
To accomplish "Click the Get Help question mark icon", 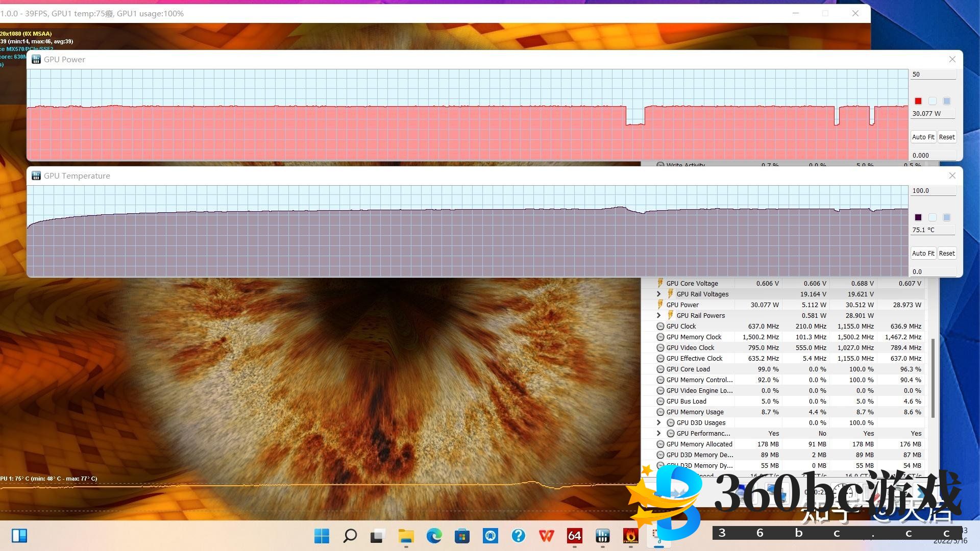I will 518,536.
